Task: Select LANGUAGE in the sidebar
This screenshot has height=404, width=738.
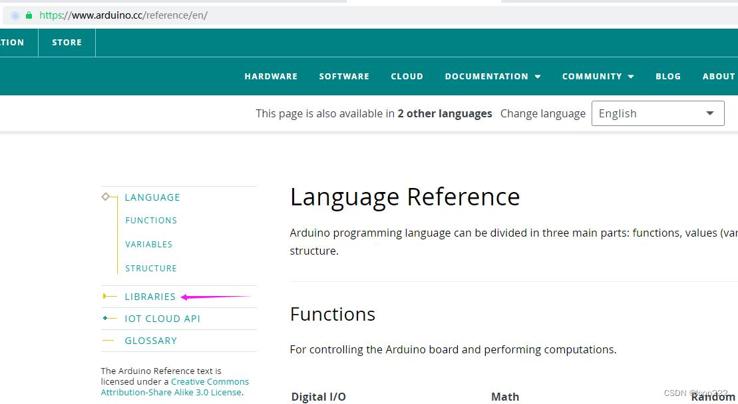Action: tap(152, 197)
